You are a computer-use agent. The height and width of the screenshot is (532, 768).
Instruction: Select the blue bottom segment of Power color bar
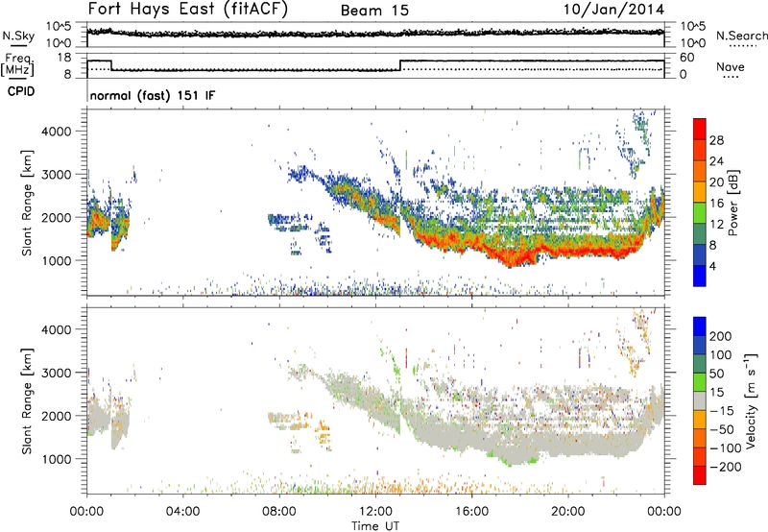pyautogui.click(x=700, y=276)
